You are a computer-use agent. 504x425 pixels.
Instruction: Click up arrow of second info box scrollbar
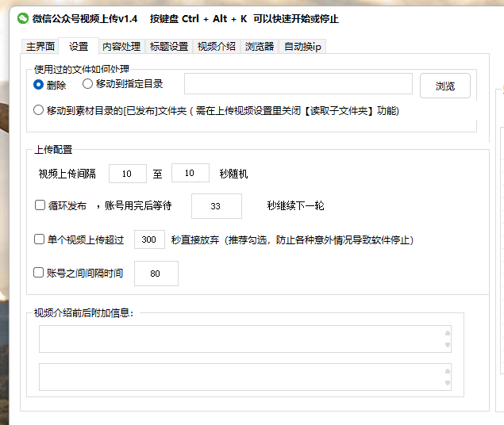click(x=448, y=371)
